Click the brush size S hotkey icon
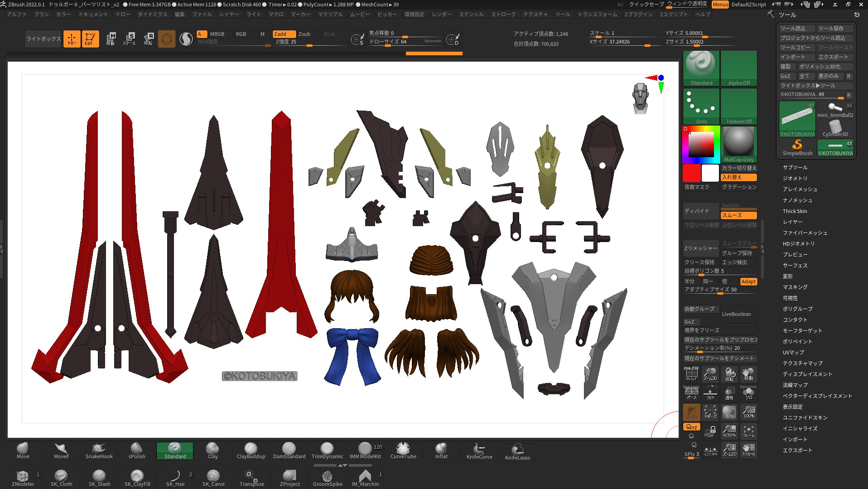Screen dimensions: 868x489 click(x=357, y=40)
